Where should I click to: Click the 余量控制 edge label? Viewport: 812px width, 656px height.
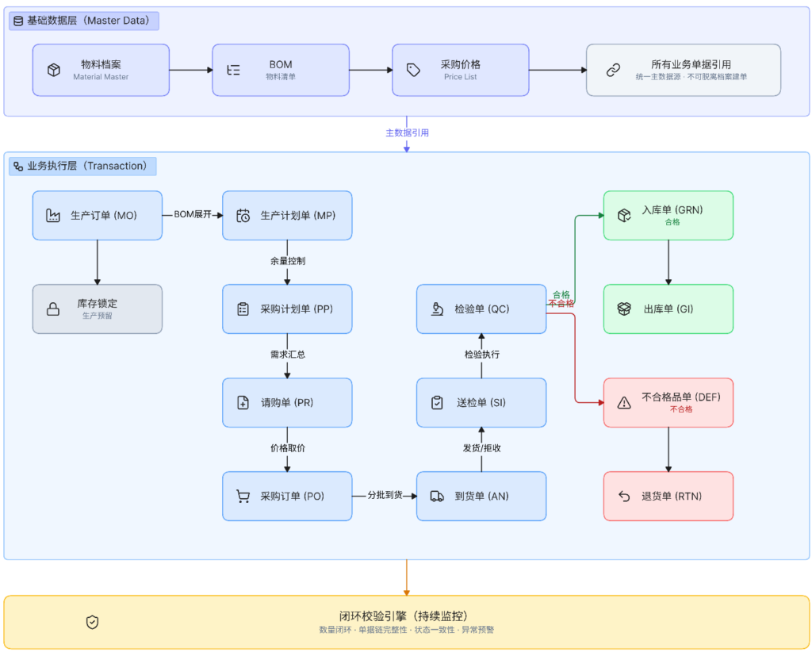[287, 261]
